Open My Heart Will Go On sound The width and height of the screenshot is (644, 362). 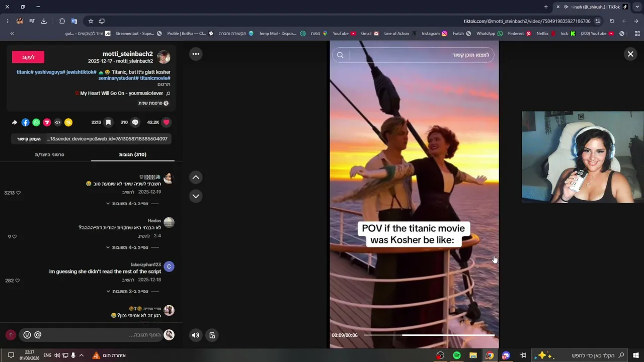tap(122, 94)
